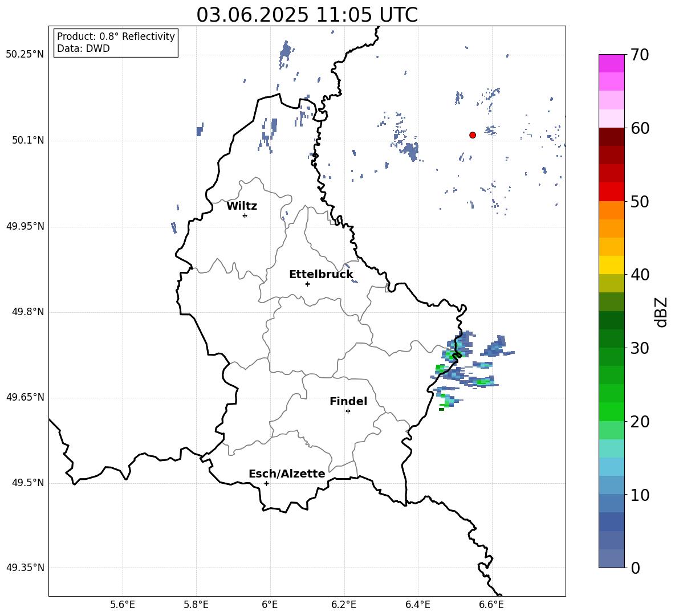Click the 49.35°N latitude label
The image size is (675, 616).
coord(25,568)
